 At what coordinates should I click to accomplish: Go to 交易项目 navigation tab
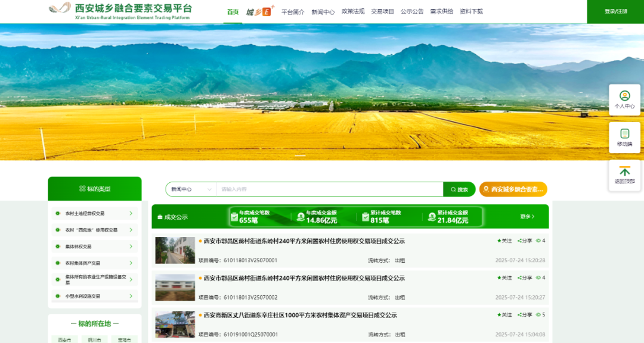(x=382, y=11)
